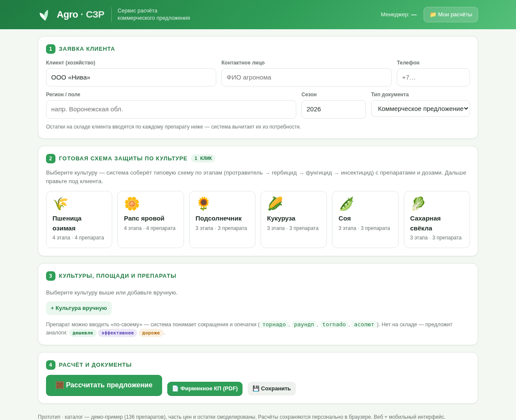Generate Фирменное КП (PDF)
516x420 pixels.
point(205,389)
